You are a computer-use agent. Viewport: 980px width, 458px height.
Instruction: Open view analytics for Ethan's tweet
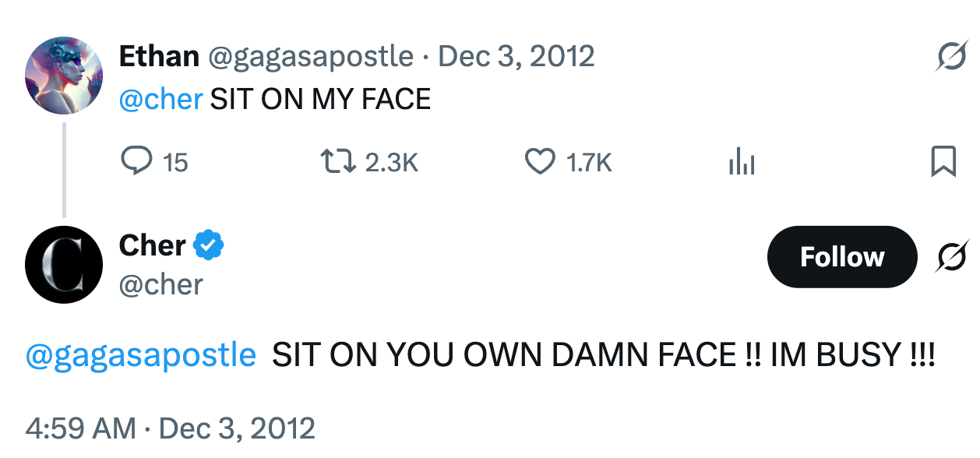click(x=741, y=161)
